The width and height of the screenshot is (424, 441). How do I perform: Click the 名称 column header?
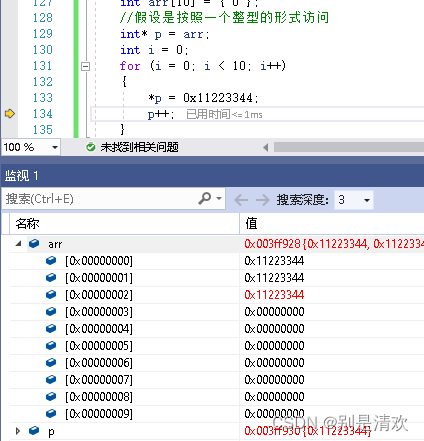pyautogui.click(x=27, y=224)
